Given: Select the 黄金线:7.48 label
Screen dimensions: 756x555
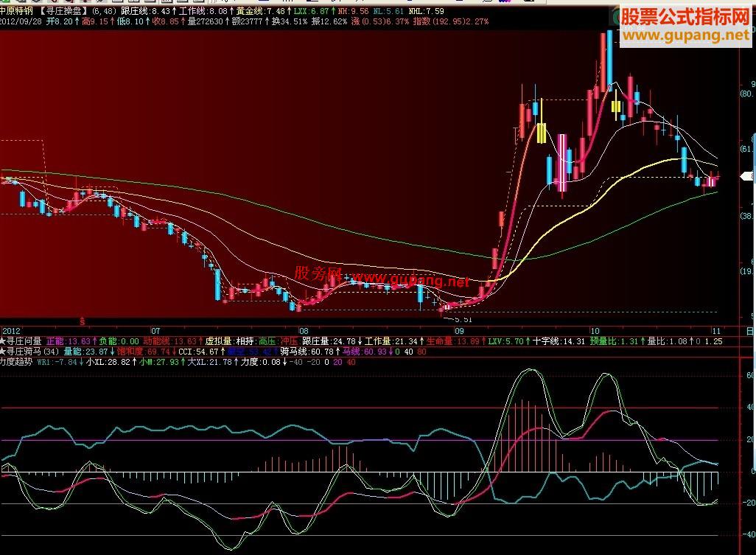Looking at the screenshot, I should 264,10.
